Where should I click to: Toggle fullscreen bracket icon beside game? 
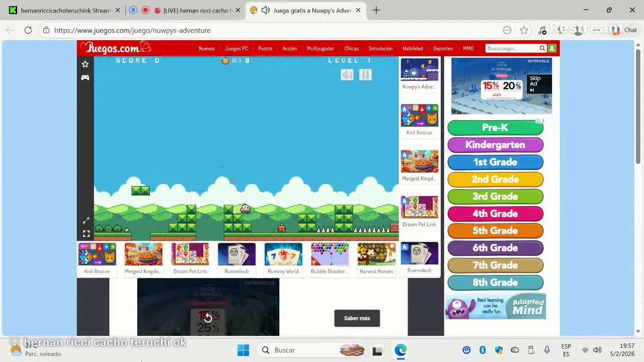(86, 234)
